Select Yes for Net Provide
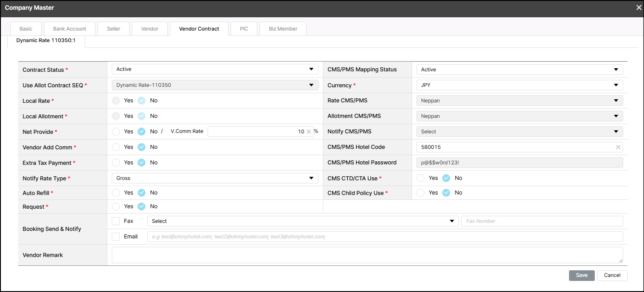Screen dimensions: 644x292 click(x=116, y=132)
